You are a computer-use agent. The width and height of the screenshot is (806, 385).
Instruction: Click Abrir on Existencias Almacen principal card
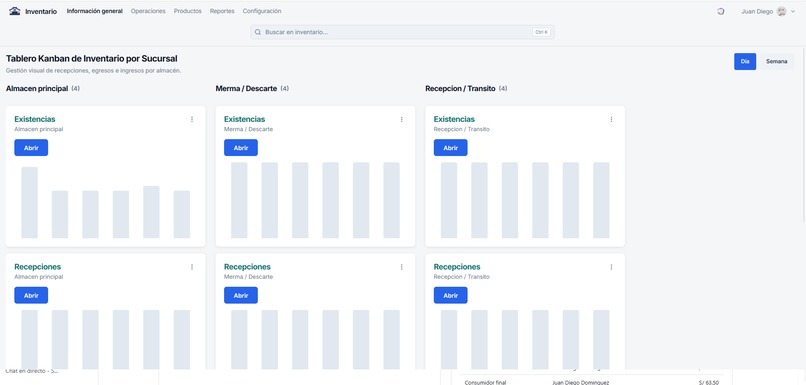(x=31, y=148)
